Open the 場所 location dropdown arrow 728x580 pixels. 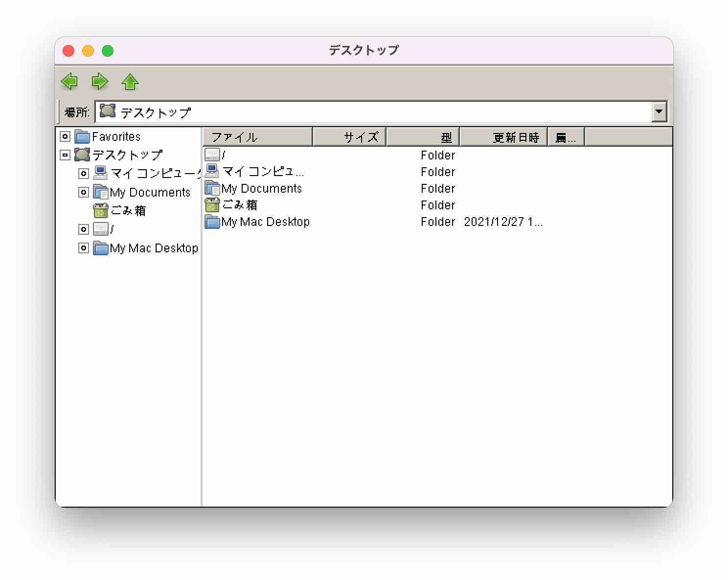(x=659, y=112)
